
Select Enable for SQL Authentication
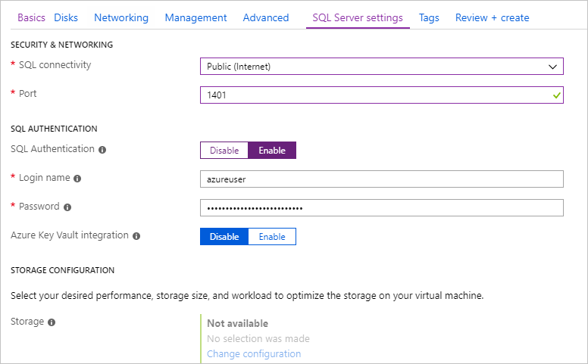[x=272, y=151]
